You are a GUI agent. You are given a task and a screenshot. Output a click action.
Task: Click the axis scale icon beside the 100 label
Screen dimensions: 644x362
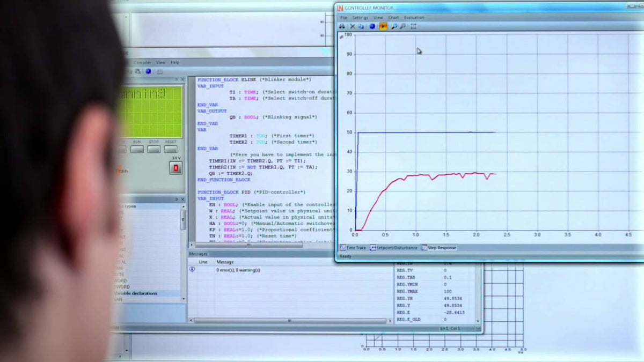click(341, 37)
